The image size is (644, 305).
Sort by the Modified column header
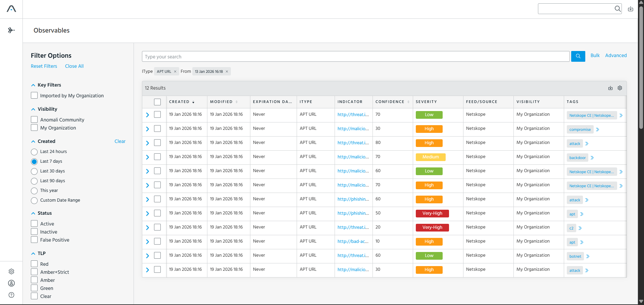(221, 102)
